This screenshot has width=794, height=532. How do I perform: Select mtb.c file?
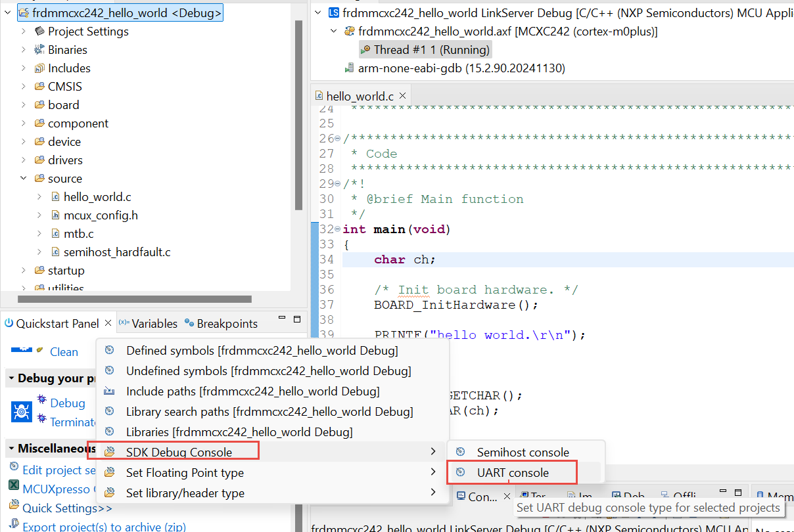[x=78, y=233]
